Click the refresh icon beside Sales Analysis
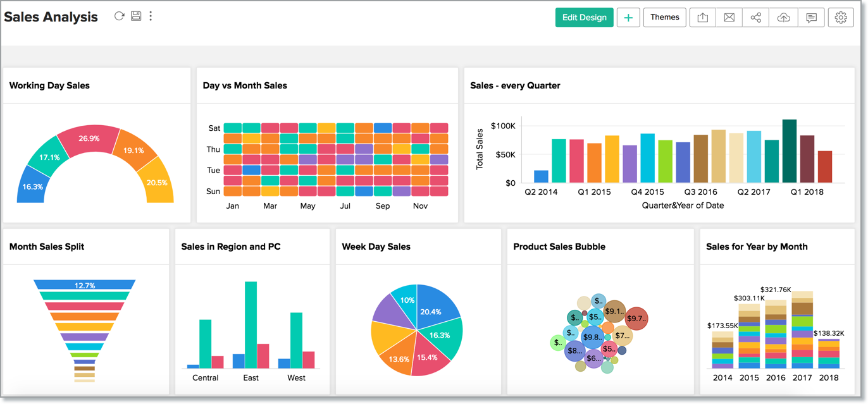 point(119,16)
